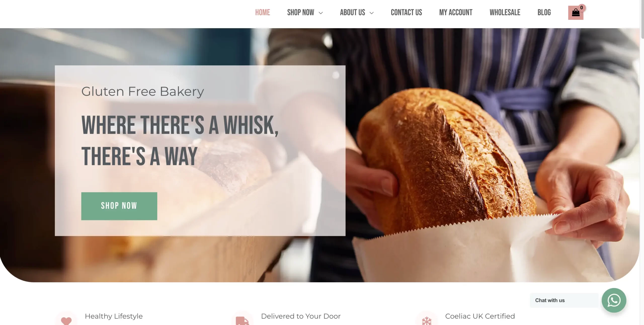Click the WhatsApp chat icon

tap(614, 300)
